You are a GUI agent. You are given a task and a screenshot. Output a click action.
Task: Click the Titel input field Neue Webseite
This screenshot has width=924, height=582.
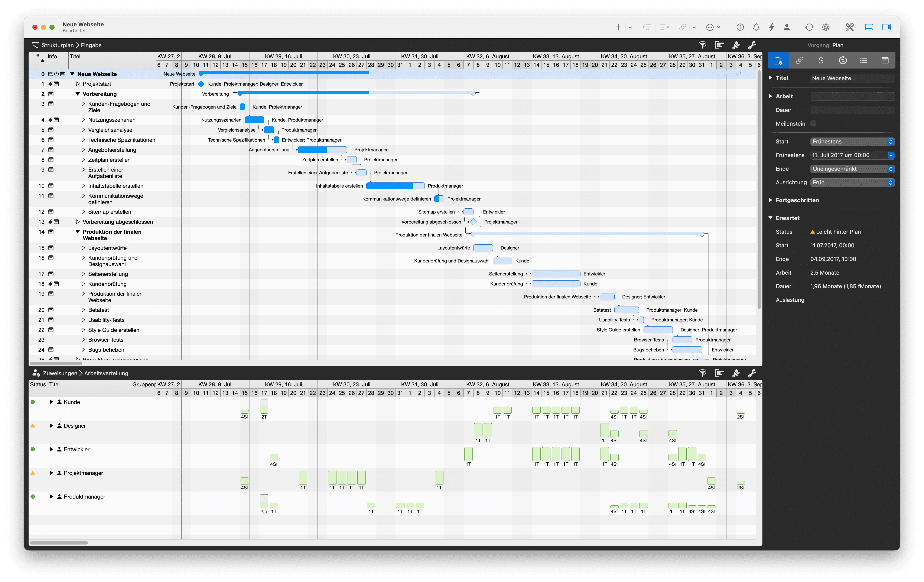coord(852,78)
